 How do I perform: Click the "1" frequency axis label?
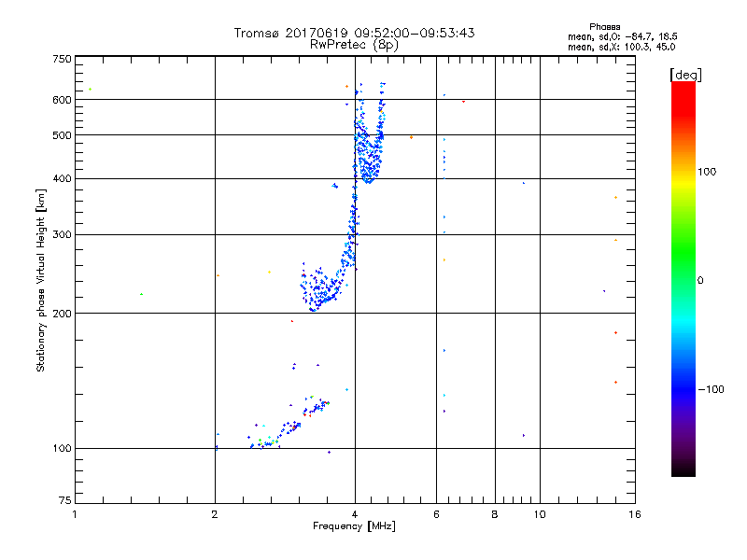point(75,514)
